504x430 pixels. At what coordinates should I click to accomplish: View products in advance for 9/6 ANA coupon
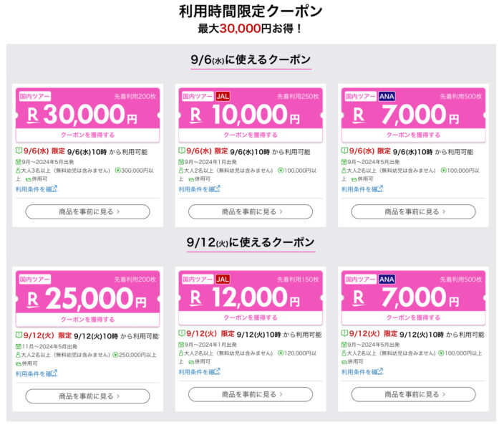(413, 212)
